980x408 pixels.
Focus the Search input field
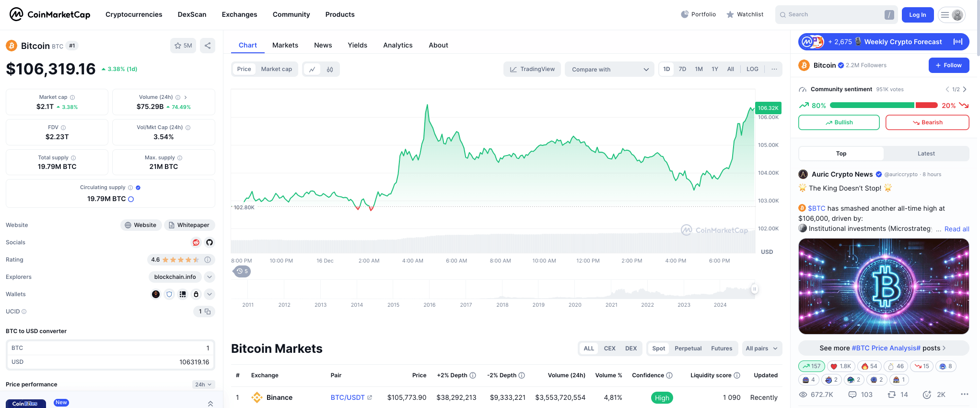[x=837, y=15]
